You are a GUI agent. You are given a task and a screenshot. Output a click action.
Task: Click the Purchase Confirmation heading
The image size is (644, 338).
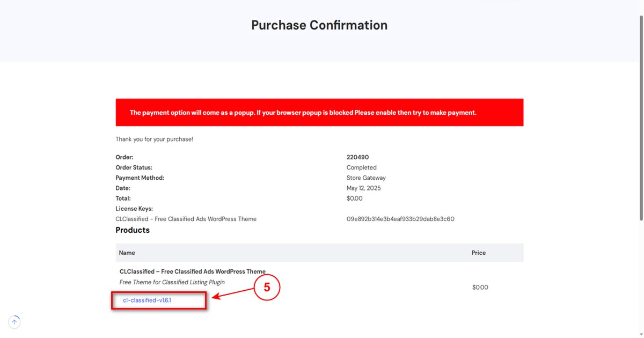coord(319,25)
